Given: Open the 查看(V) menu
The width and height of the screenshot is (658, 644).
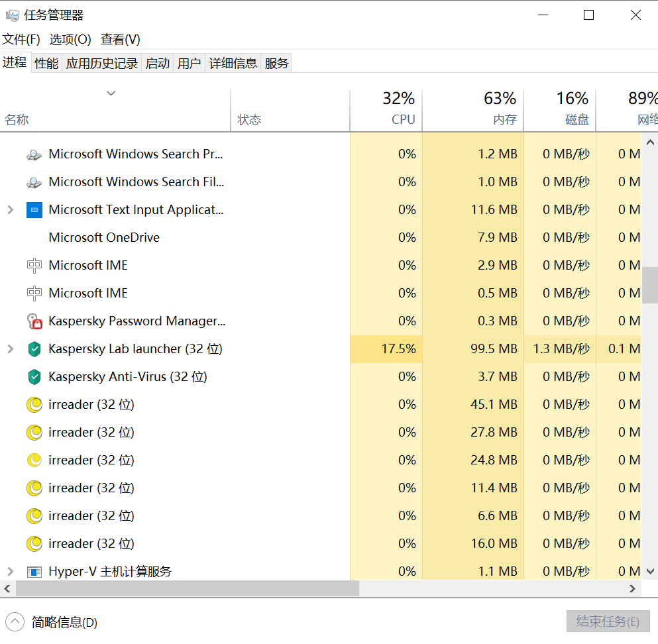Looking at the screenshot, I should [x=120, y=40].
